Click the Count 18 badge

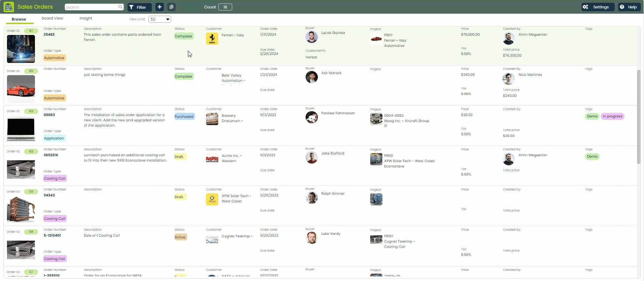225,7
